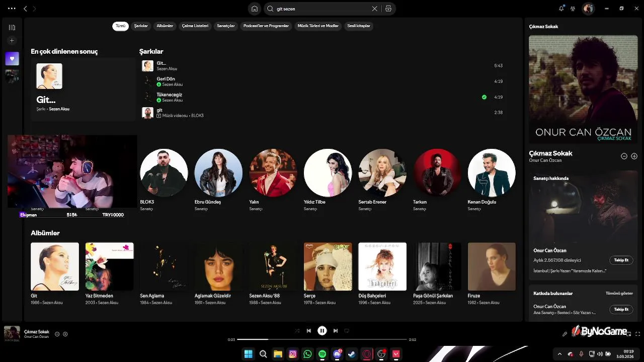Open taskbar search magnifier
This screenshot has width=644, height=362.
263,354
